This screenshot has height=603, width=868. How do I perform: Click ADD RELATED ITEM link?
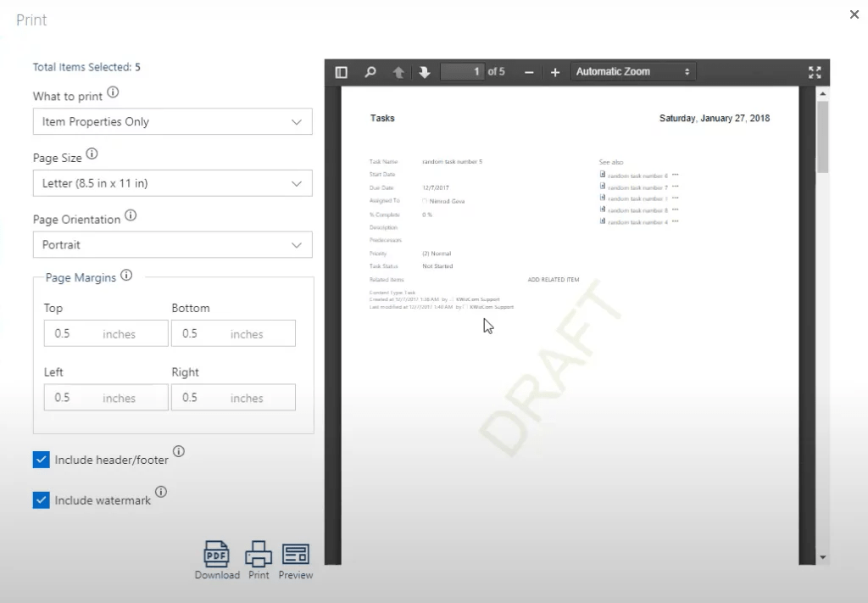coord(553,280)
